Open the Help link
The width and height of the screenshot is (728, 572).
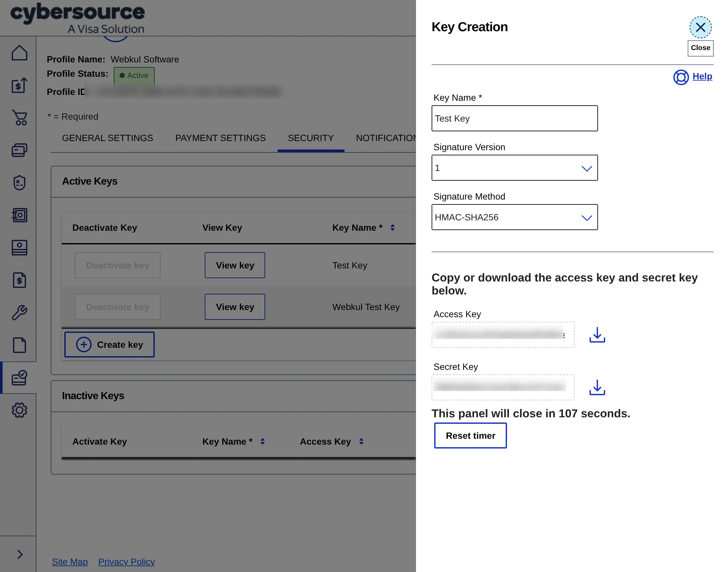pos(702,76)
